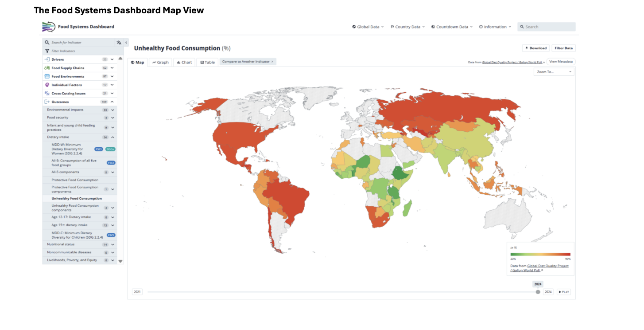
Task: Click the translate language icon
Action: 119,43
